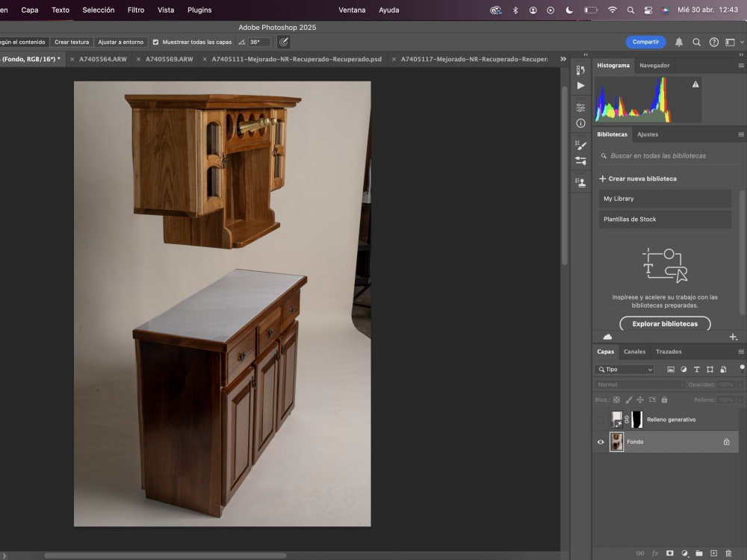
Task: Toggle lock position icon
Action: (x=640, y=399)
